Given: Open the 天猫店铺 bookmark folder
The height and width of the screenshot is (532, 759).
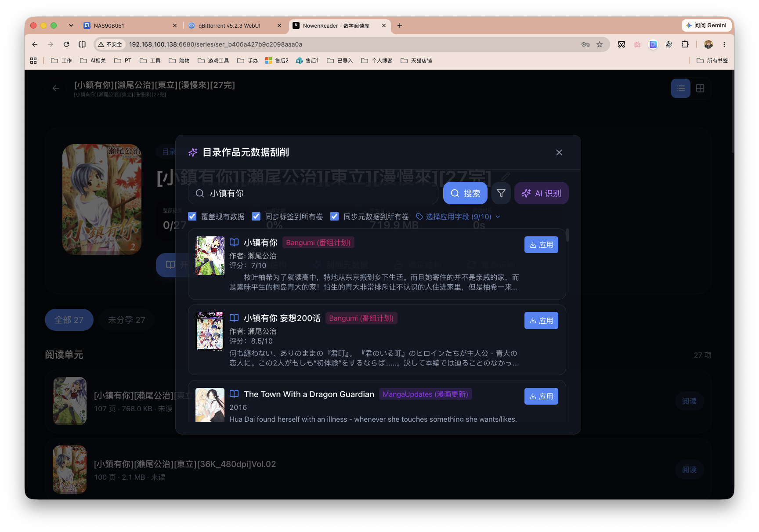Looking at the screenshot, I should 416,61.
